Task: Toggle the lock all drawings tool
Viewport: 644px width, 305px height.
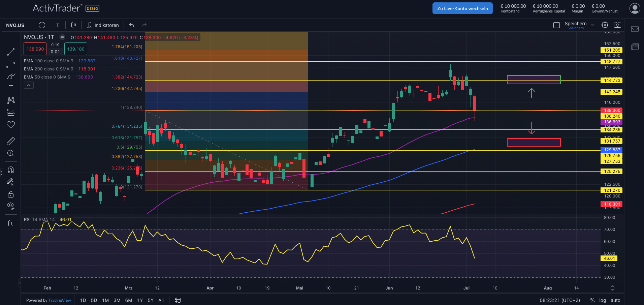Action: (x=11, y=194)
